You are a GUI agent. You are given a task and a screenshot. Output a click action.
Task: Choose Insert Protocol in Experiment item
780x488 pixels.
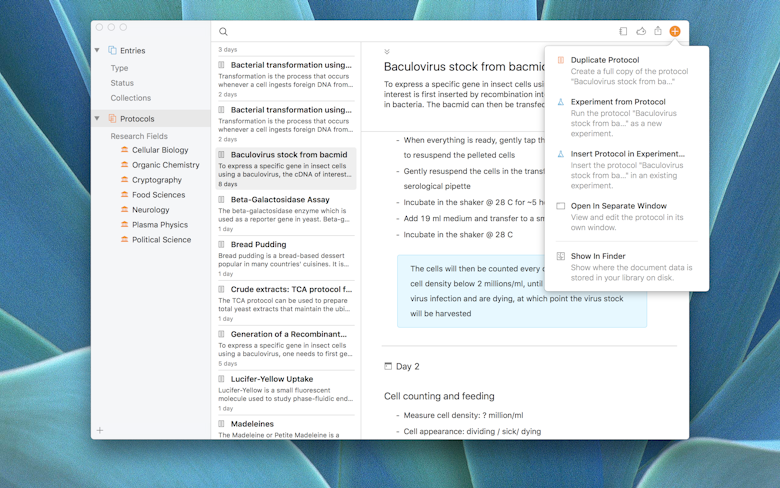point(627,169)
